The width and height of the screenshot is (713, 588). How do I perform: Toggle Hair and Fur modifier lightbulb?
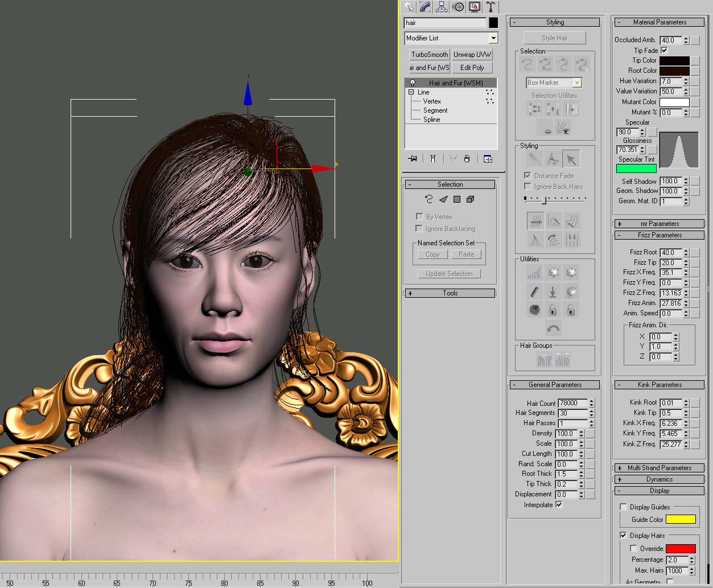click(x=413, y=83)
